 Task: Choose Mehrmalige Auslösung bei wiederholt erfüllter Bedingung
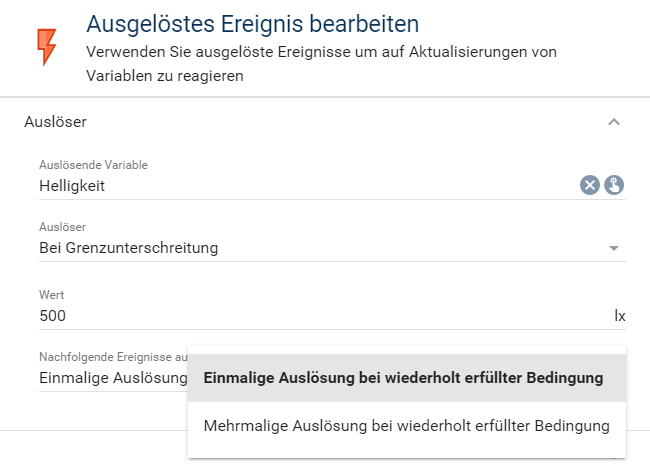pyautogui.click(x=406, y=426)
